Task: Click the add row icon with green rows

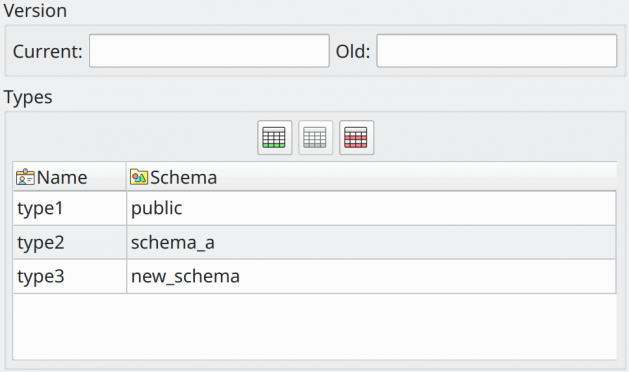Action: coord(274,137)
